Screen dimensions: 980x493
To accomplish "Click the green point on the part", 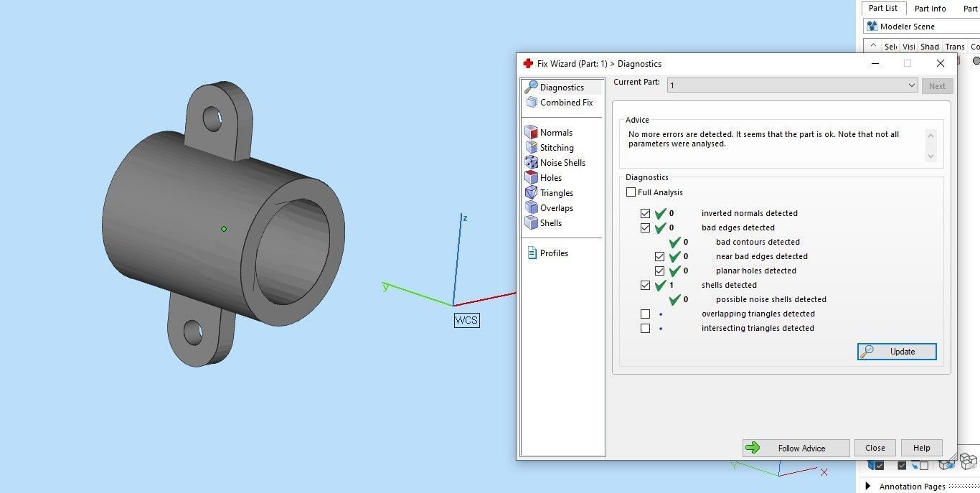I will (224, 229).
